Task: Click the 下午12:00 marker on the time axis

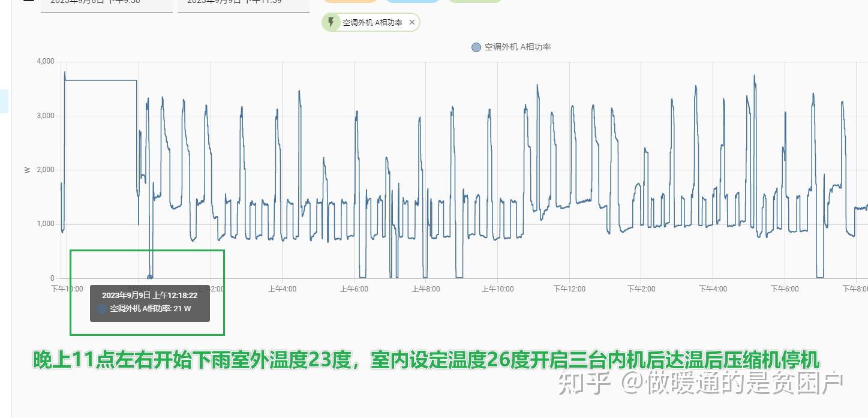Action: pos(568,288)
